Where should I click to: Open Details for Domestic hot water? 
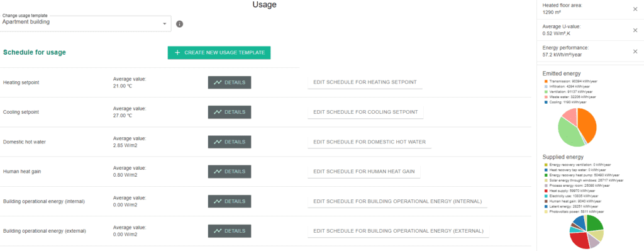click(230, 142)
